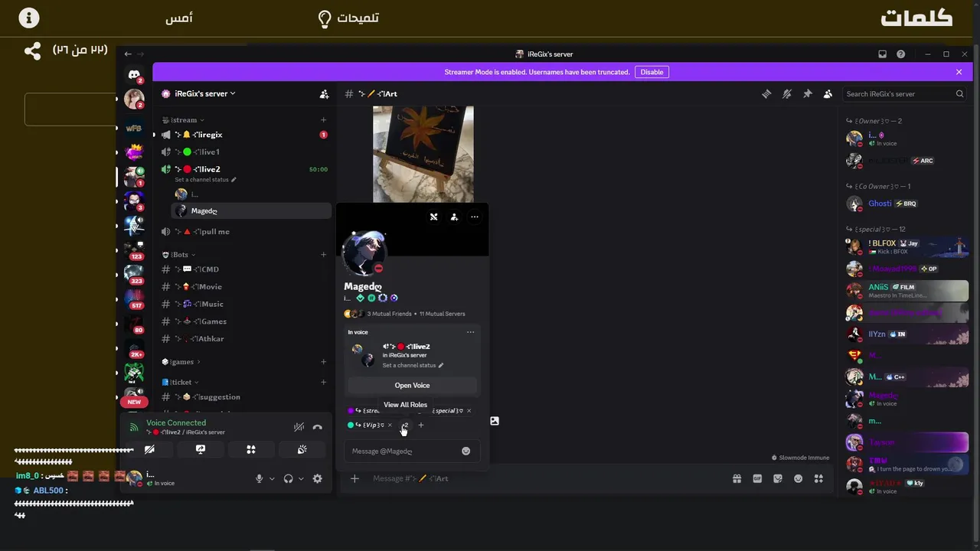This screenshot has width=980, height=551.
Task: Open GIF picker in chat message bar
Action: tap(757, 478)
